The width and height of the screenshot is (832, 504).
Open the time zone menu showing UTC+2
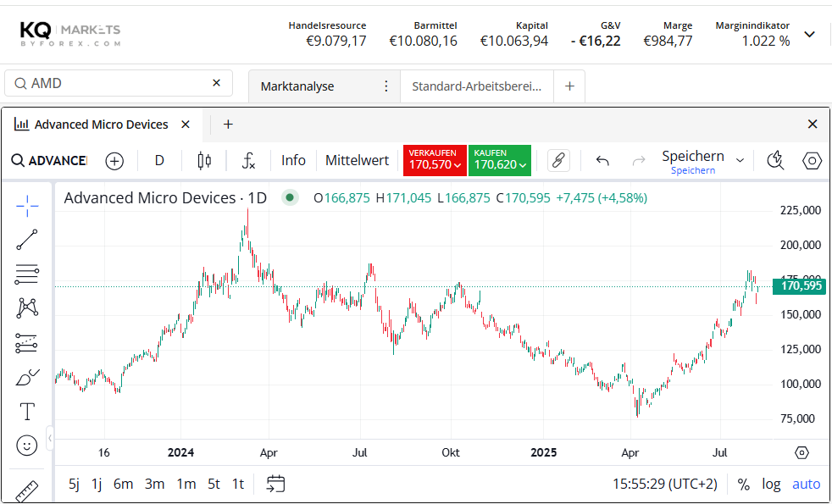665,485
